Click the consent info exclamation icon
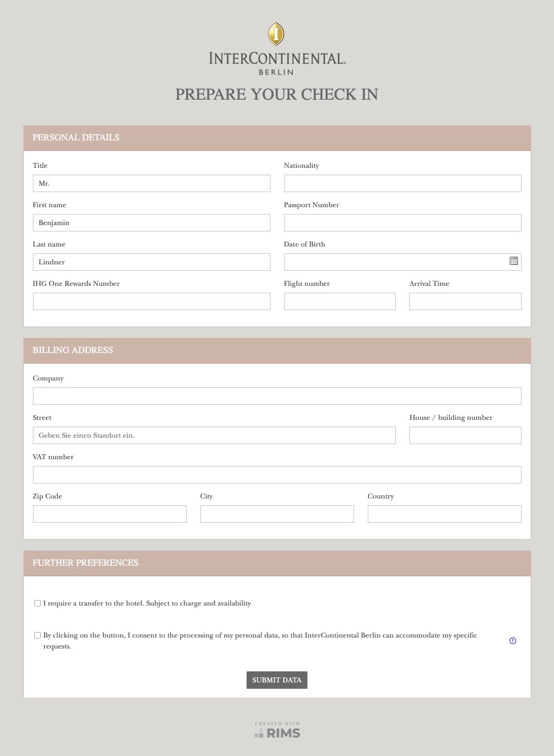The width and height of the screenshot is (554, 756). (x=512, y=641)
